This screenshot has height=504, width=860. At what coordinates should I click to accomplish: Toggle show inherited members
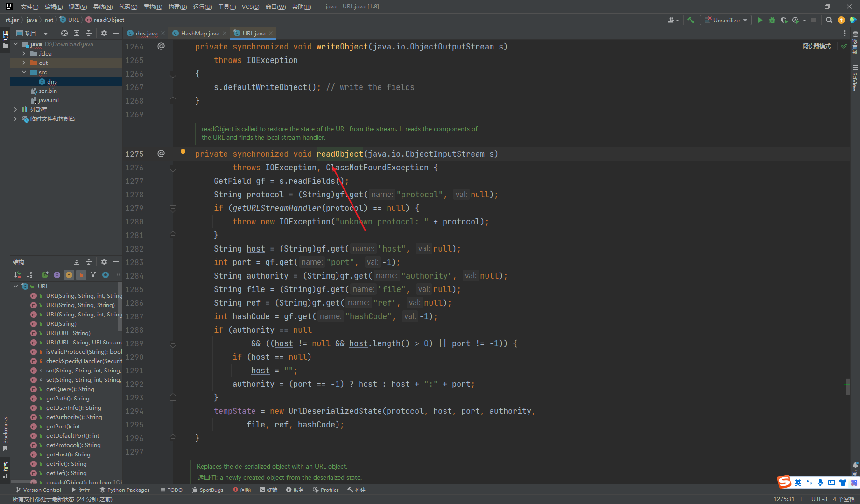coord(45,275)
